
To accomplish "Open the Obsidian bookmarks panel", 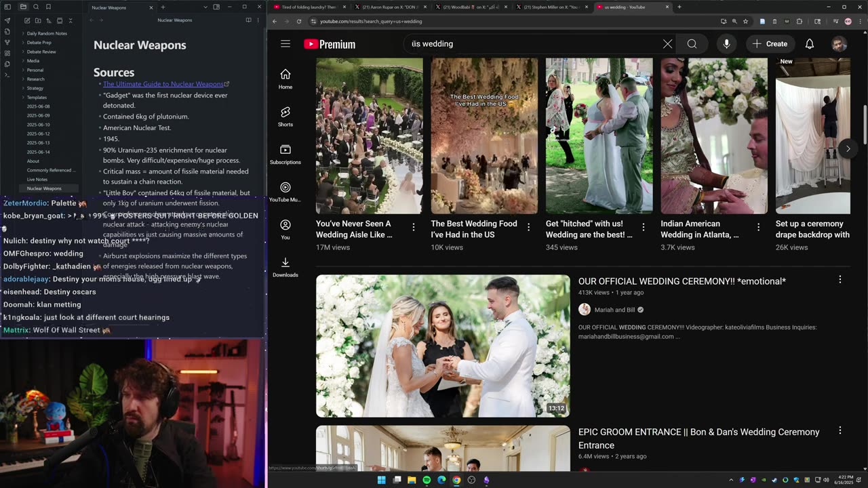I will [x=48, y=7].
